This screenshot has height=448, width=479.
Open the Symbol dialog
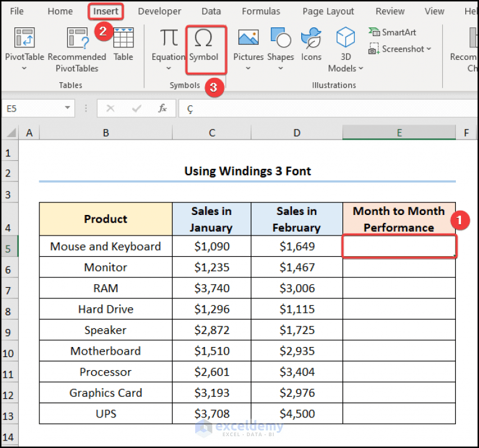(x=203, y=45)
